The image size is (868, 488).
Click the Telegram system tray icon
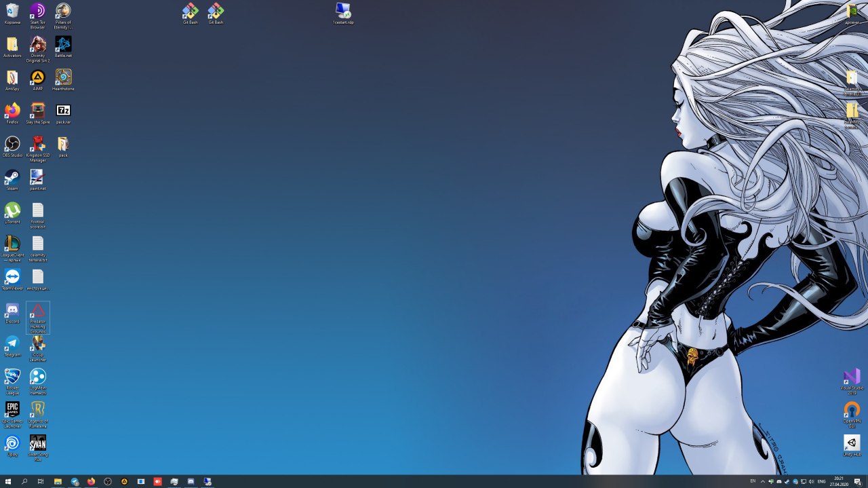(795, 481)
